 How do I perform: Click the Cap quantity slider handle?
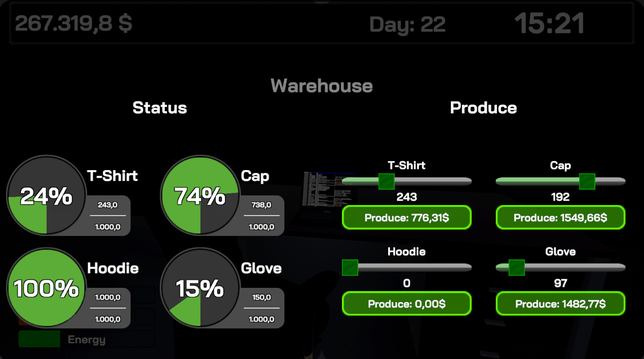(x=587, y=181)
